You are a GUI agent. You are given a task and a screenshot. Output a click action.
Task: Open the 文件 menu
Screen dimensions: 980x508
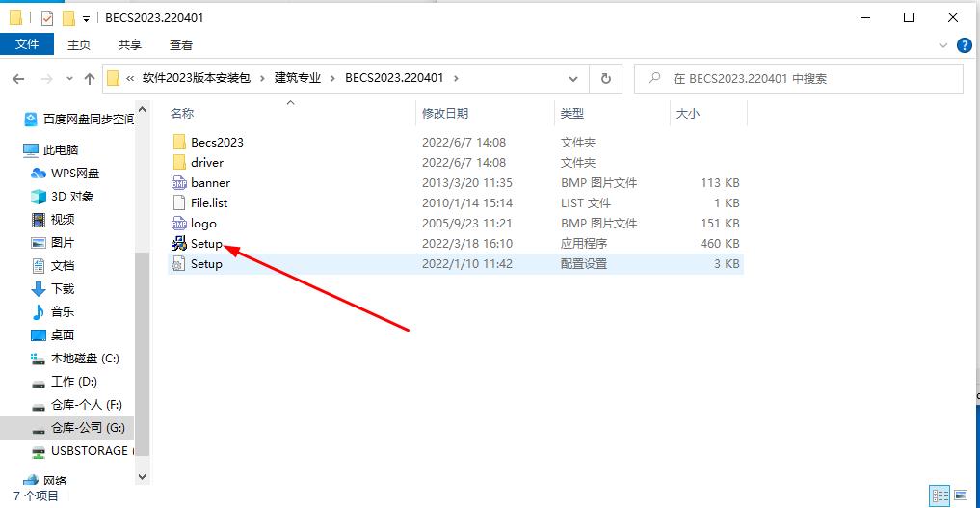[27, 44]
